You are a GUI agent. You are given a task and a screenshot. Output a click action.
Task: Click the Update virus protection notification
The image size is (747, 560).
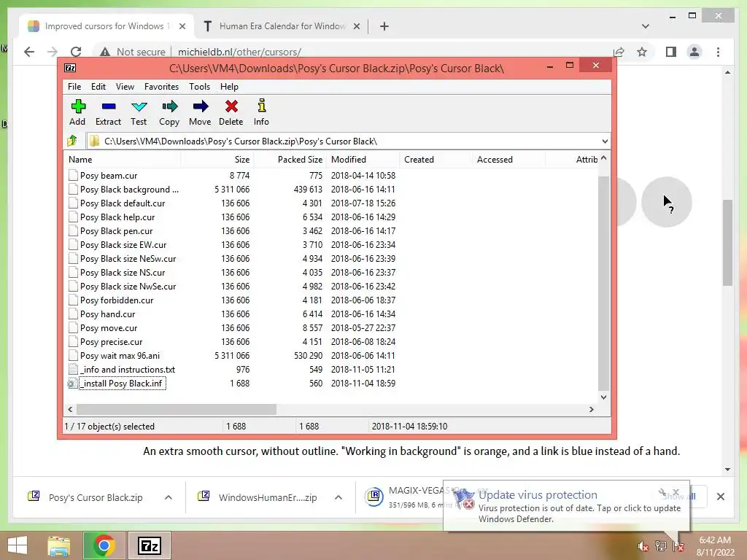pos(566,506)
